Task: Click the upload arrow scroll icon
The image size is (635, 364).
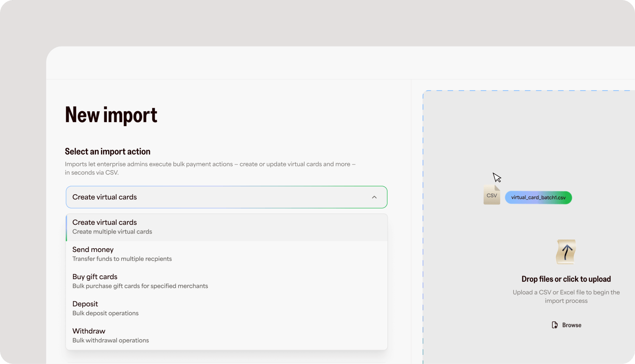Action: pyautogui.click(x=566, y=252)
